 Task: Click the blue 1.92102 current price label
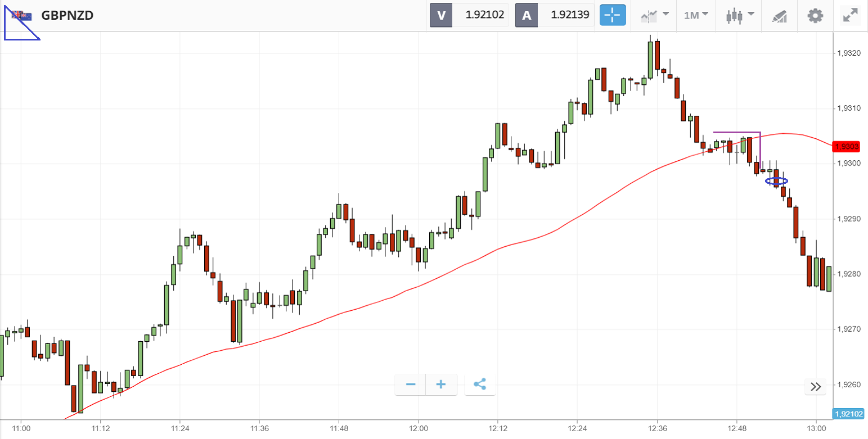(x=849, y=414)
